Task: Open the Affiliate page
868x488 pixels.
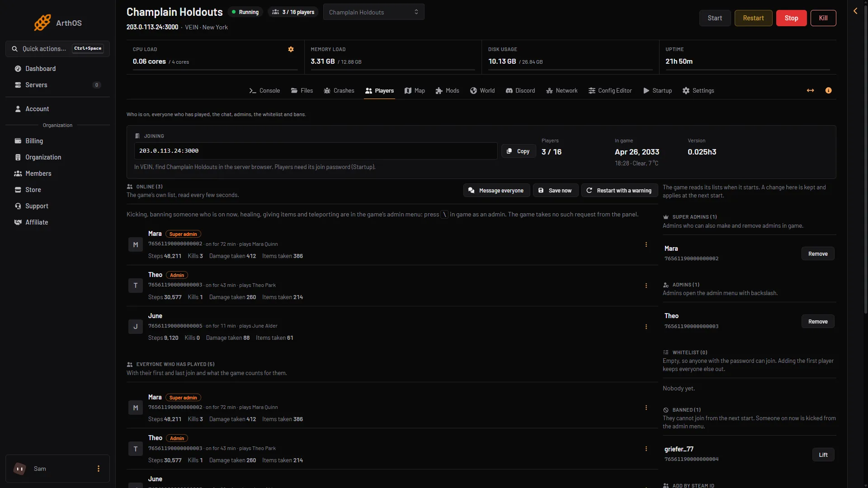Action: pos(57,222)
